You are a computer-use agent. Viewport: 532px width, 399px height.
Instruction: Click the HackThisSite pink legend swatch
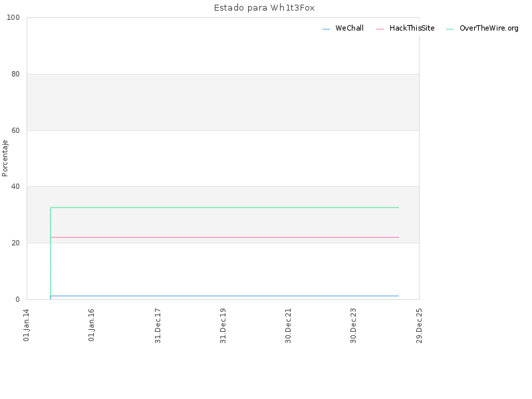(380, 29)
